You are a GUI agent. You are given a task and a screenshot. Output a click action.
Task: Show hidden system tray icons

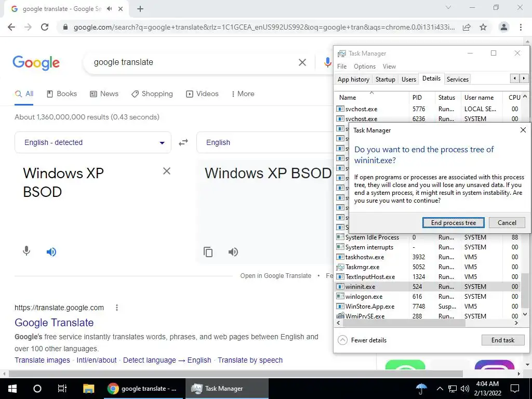(440, 389)
